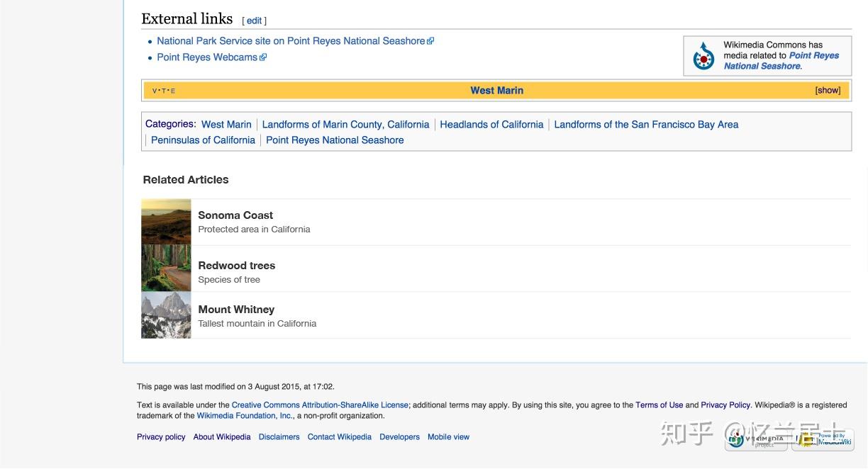Open Headlands of California category
The width and height of the screenshot is (868, 469).
coord(491,125)
